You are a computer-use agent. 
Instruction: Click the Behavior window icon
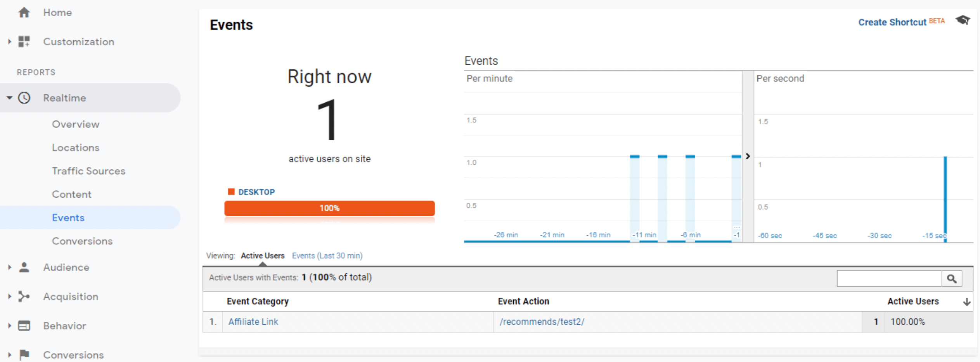click(x=24, y=326)
